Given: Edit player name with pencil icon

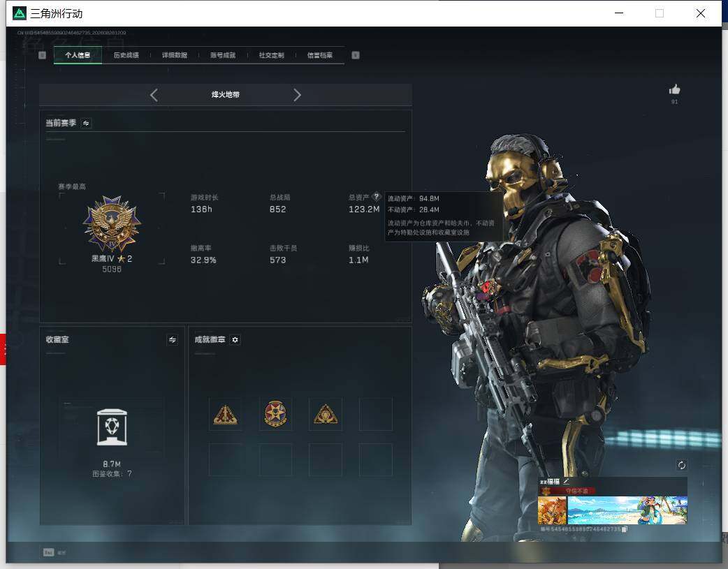Looking at the screenshot, I should (567, 481).
